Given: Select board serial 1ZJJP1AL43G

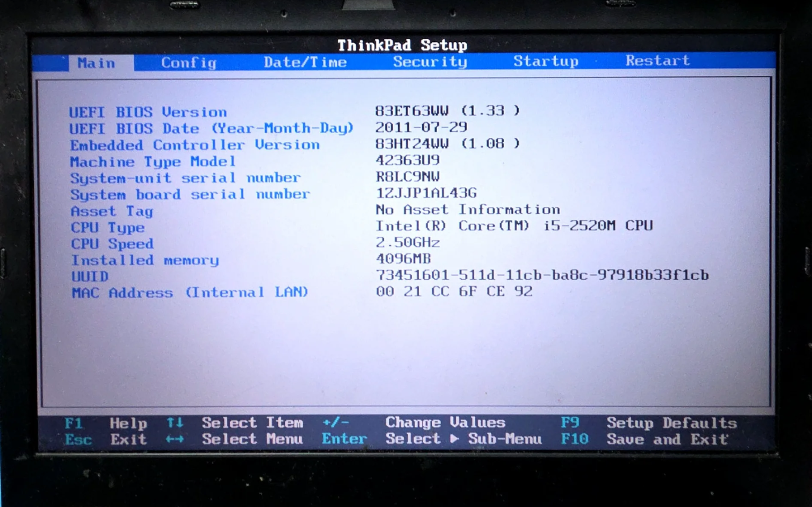Looking at the screenshot, I should coord(426,193).
